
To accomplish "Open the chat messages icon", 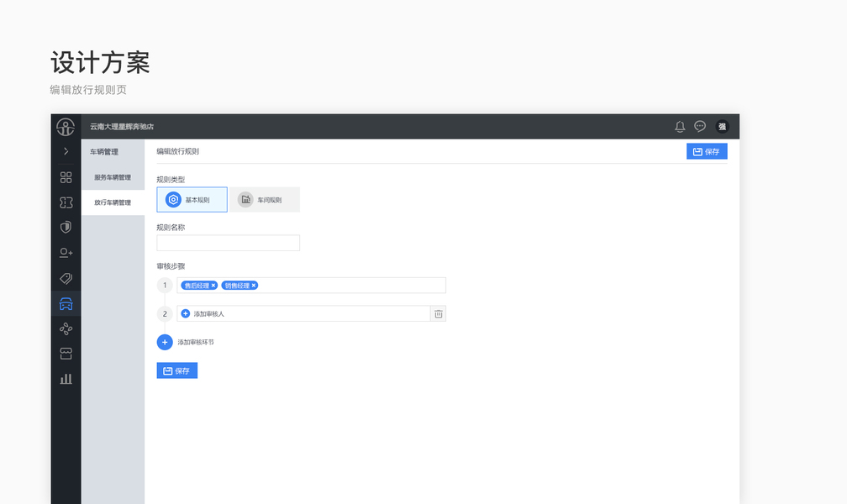I will click(x=700, y=127).
